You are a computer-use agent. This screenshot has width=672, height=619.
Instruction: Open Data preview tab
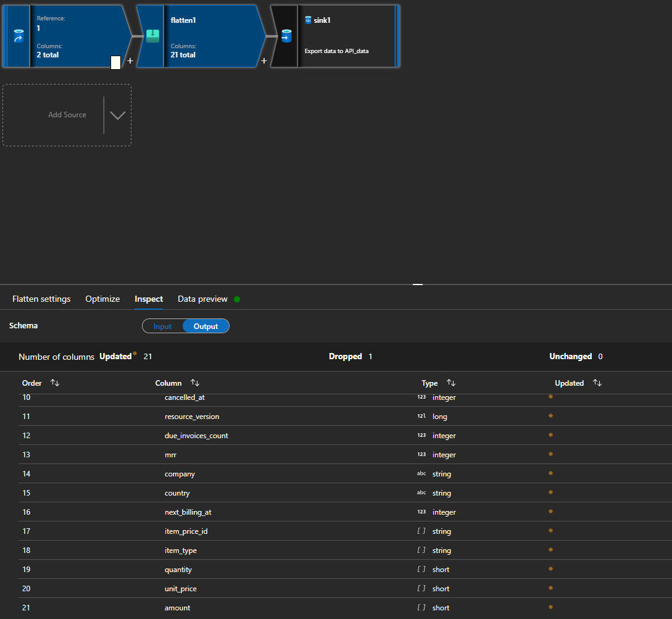(203, 299)
